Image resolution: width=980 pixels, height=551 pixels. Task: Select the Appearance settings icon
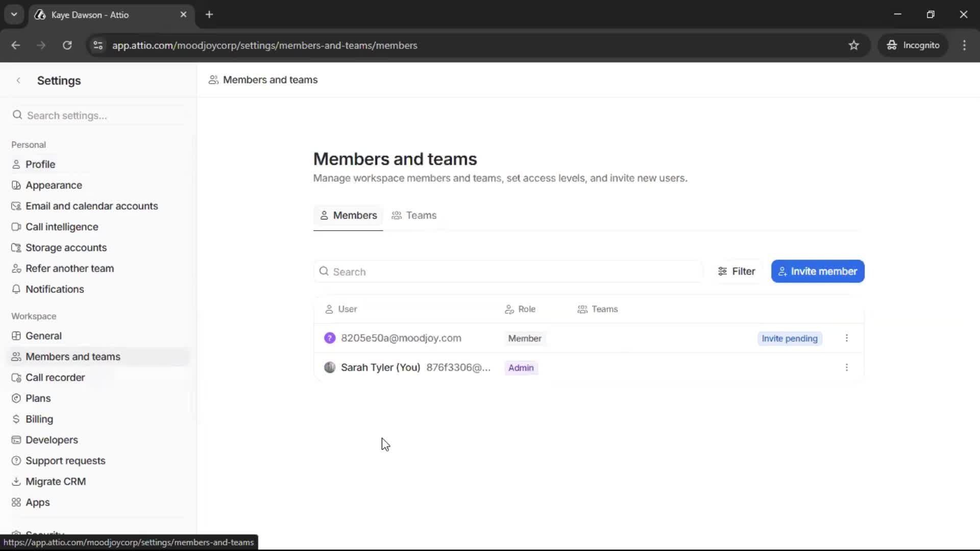click(17, 185)
